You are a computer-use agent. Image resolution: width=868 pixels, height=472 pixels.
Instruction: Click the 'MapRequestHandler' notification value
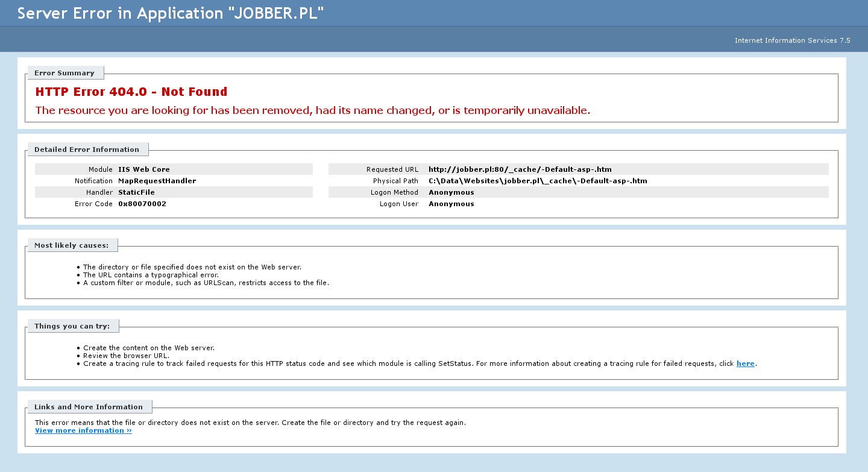[x=157, y=181]
